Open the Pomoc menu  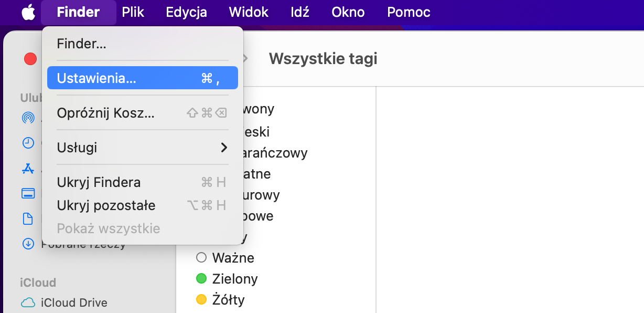point(409,12)
